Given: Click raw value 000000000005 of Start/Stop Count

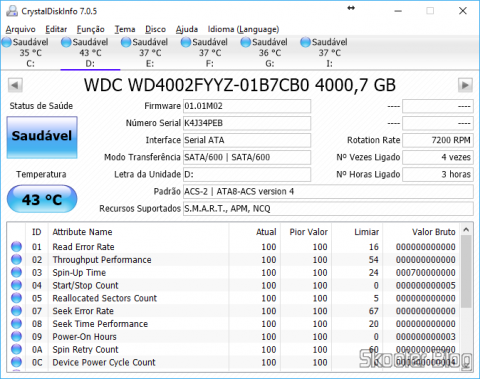Looking at the screenshot, I should pyautogui.click(x=426, y=285).
